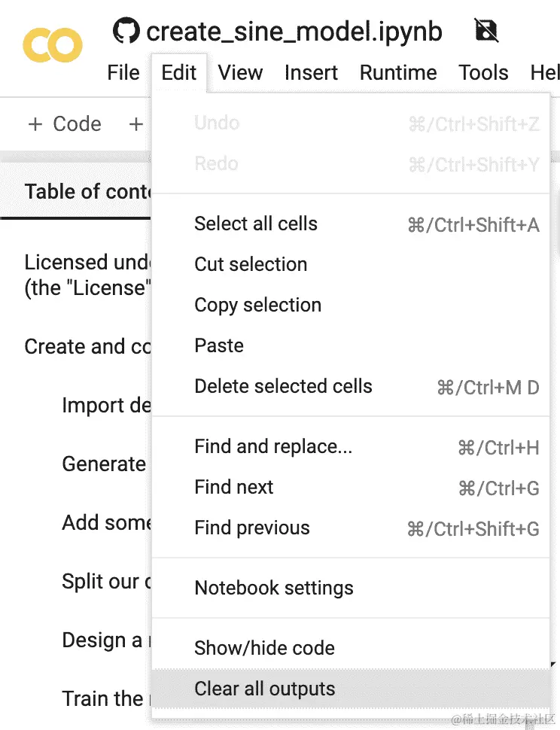560x730 pixels.
Task: Open the File menu
Action: (x=123, y=73)
